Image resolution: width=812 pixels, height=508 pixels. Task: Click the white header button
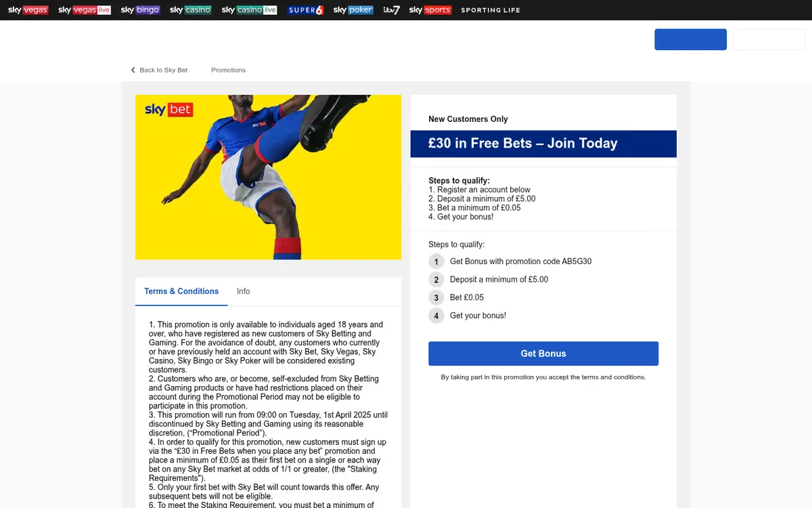point(769,39)
